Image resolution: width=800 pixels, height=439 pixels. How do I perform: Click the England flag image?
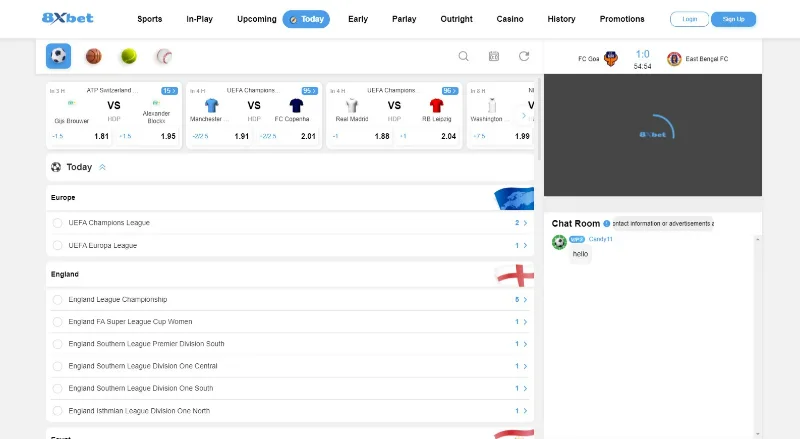click(515, 275)
